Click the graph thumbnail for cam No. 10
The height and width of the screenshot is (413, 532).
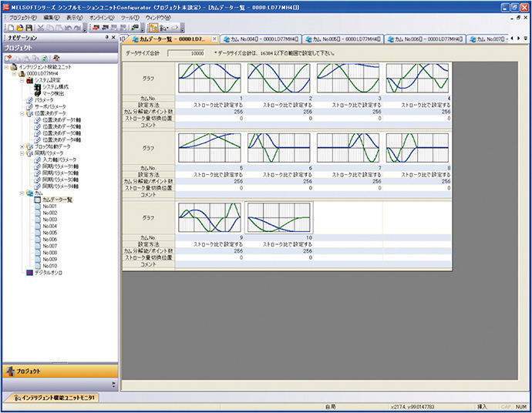click(278, 217)
